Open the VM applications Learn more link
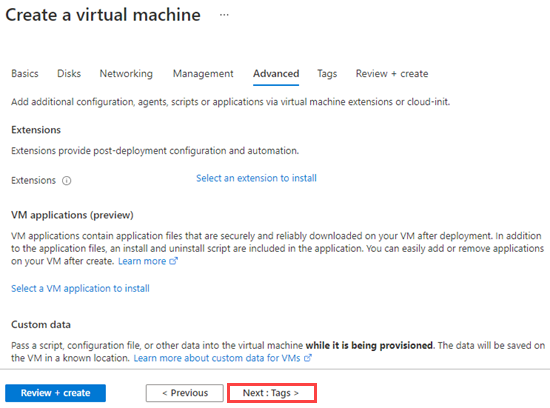Image resolution: width=550 pixels, height=408 pixels. 142,261
